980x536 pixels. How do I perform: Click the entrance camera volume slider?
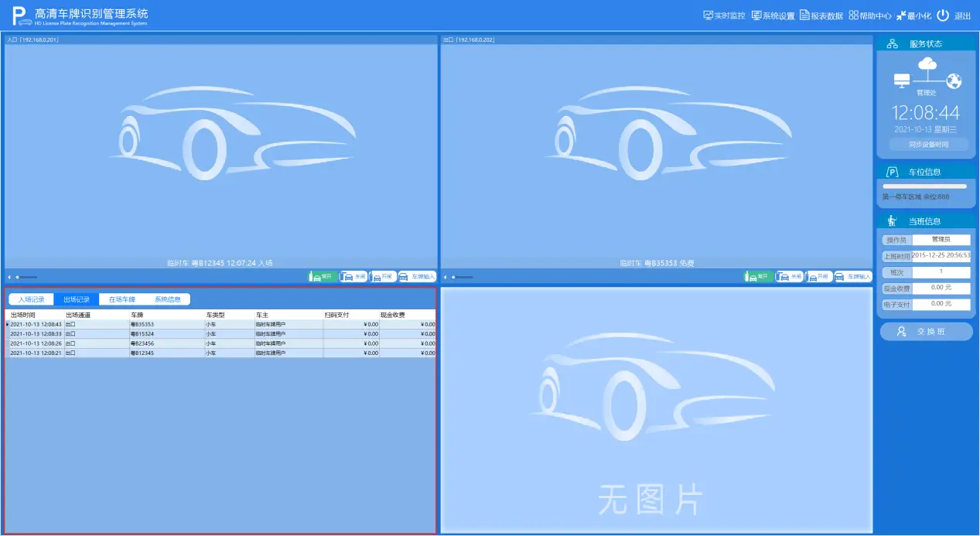click(x=26, y=277)
